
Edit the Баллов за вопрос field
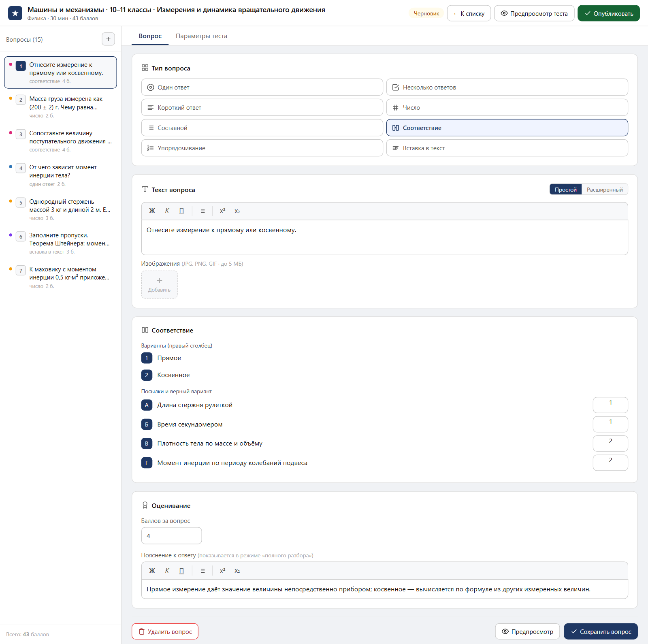tap(171, 536)
